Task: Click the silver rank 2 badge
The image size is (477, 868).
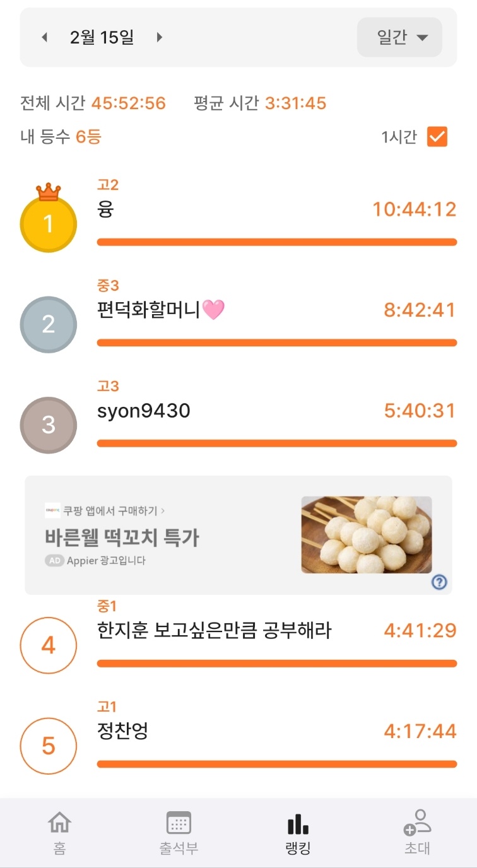Action: pos(49,324)
